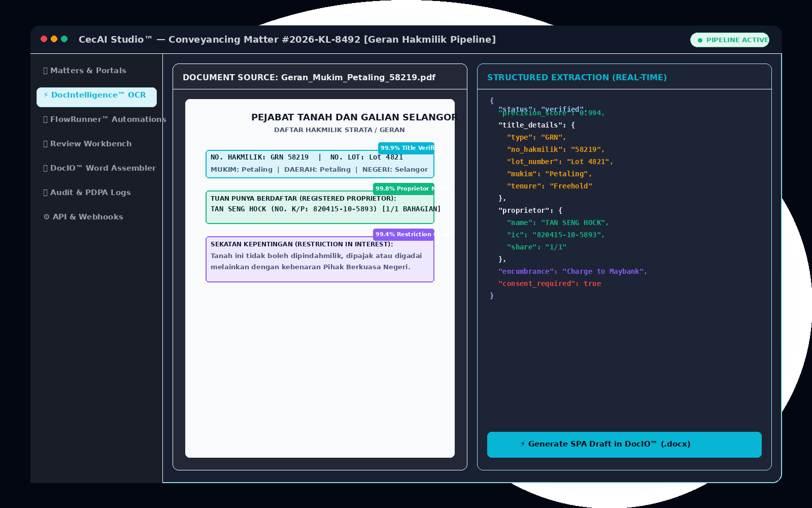Select the registered proprietor extraction box

tap(320, 207)
